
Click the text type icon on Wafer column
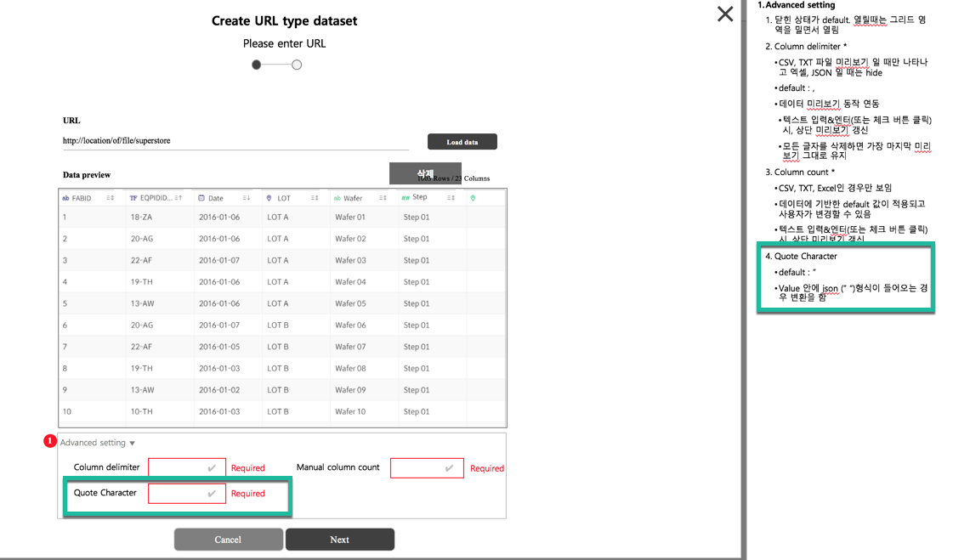point(337,197)
